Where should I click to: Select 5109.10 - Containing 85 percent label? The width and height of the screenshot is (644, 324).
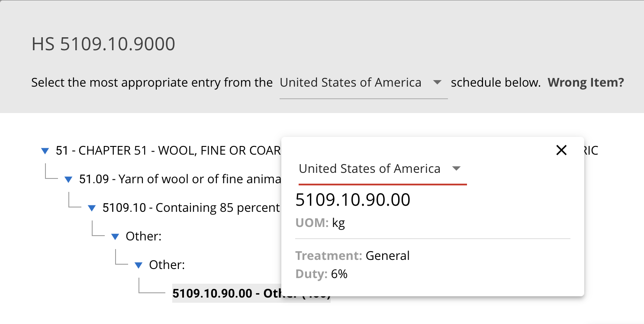(191, 208)
